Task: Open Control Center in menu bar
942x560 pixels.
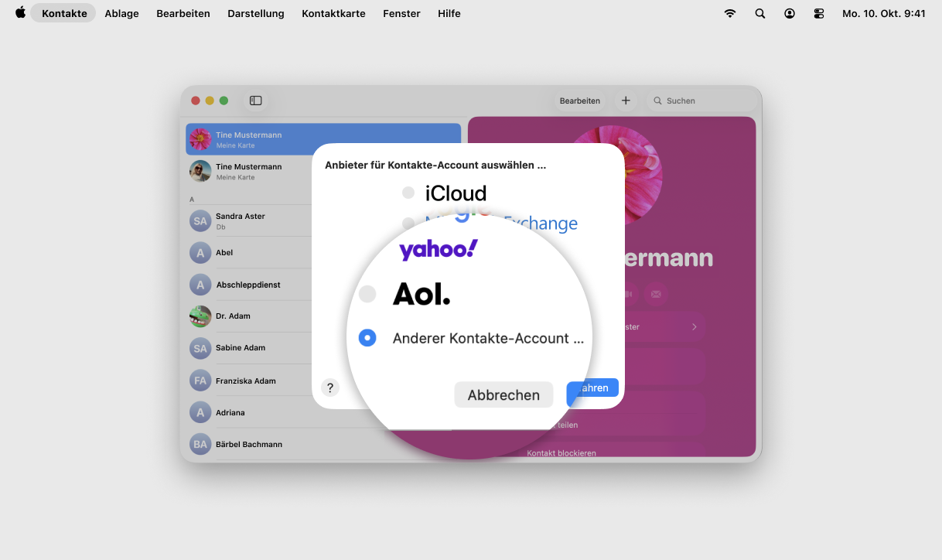Action: pyautogui.click(x=819, y=13)
